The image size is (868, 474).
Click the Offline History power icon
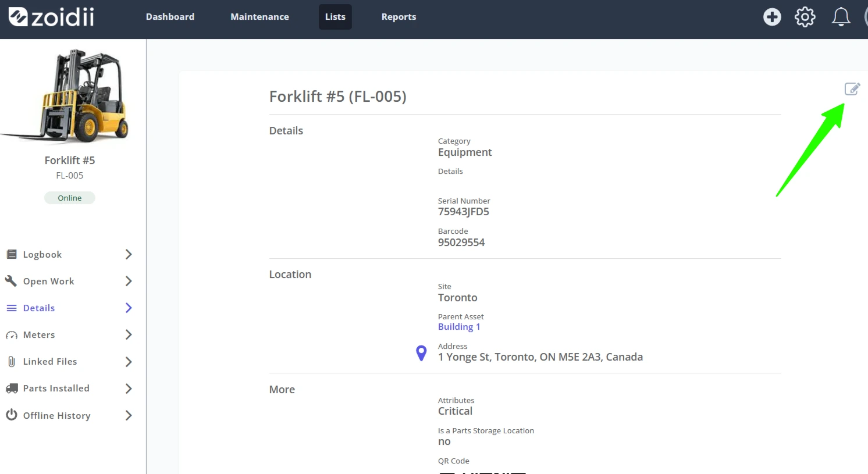[11, 415]
